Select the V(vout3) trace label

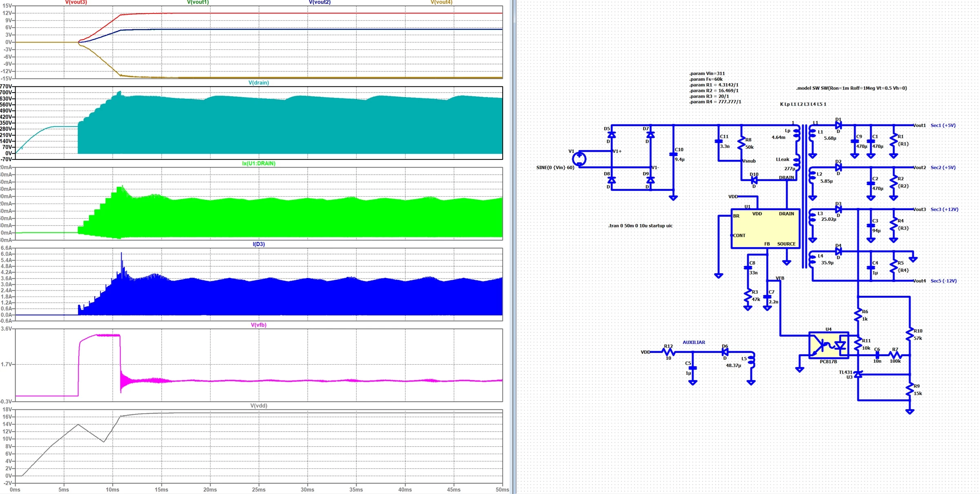click(x=76, y=2)
